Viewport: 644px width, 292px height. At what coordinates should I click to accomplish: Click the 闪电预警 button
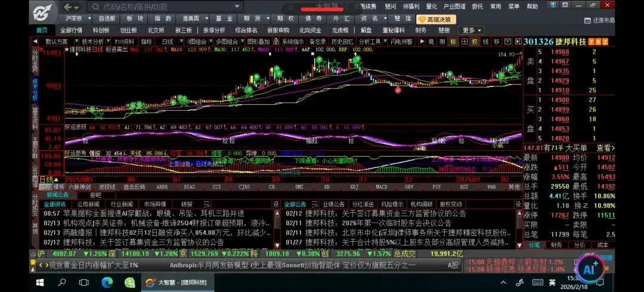[x=401, y=42]
